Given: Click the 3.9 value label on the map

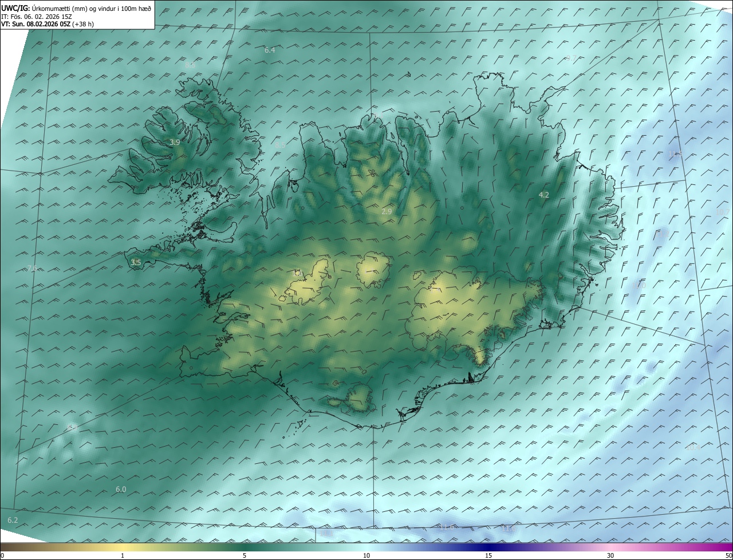Looking at the screenshot, I should [x=175, y=142].
